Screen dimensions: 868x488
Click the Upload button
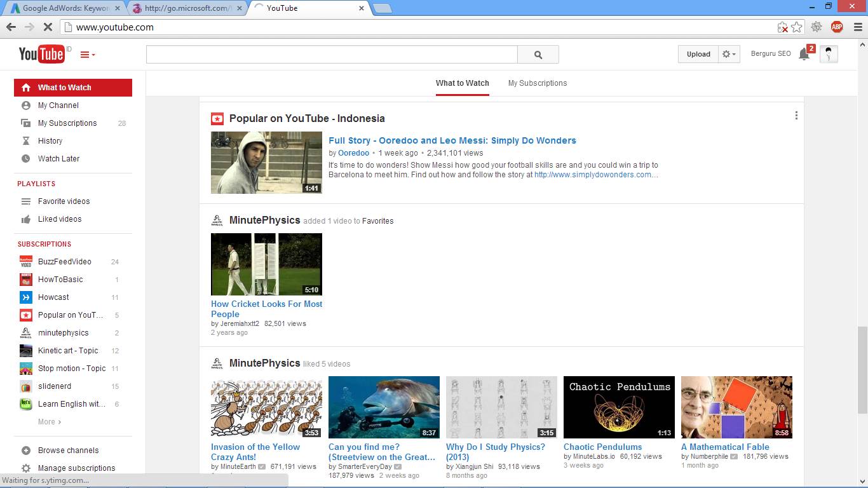(x=698, y=54)
